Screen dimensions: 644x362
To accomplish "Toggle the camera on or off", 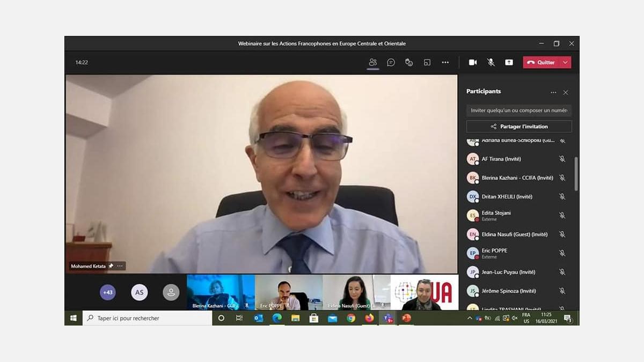I will tap(473, 62).
